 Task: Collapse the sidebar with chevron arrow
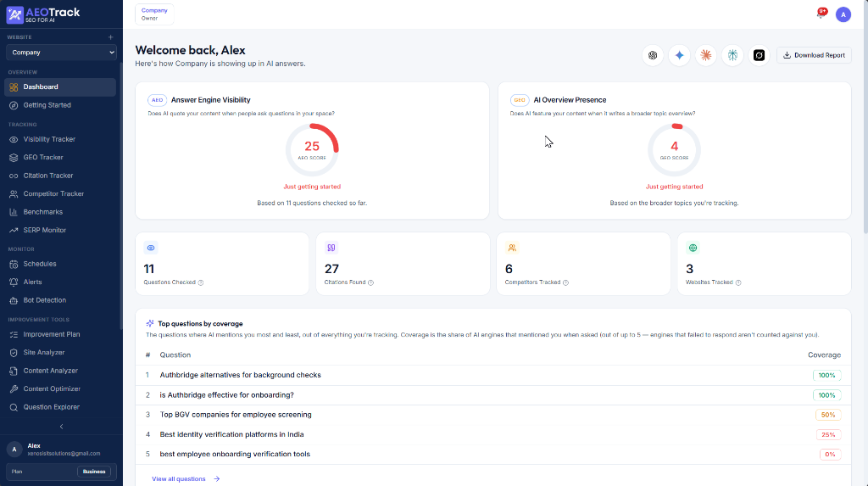61,427
